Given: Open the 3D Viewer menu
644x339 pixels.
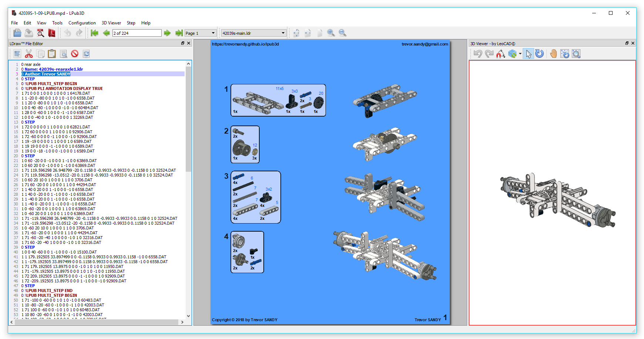Looking at the screenshot, I should (x=111, y=23).
